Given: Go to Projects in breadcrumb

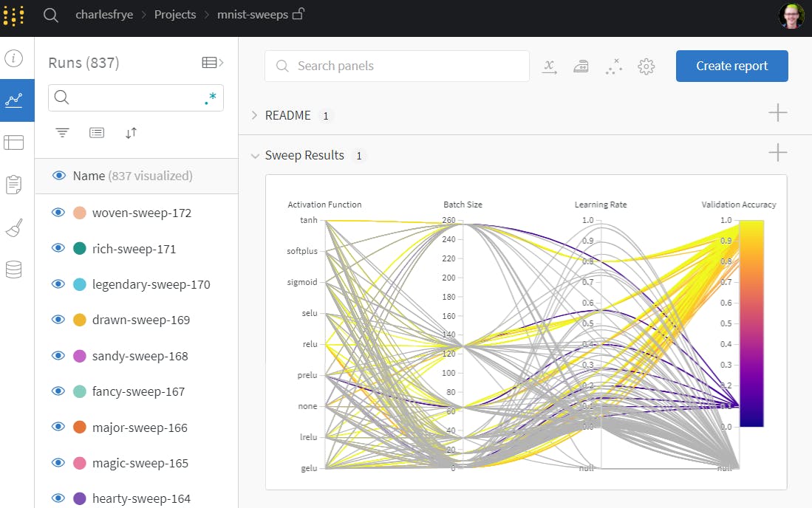Looking at the screenshot, I should pos(175,15).
